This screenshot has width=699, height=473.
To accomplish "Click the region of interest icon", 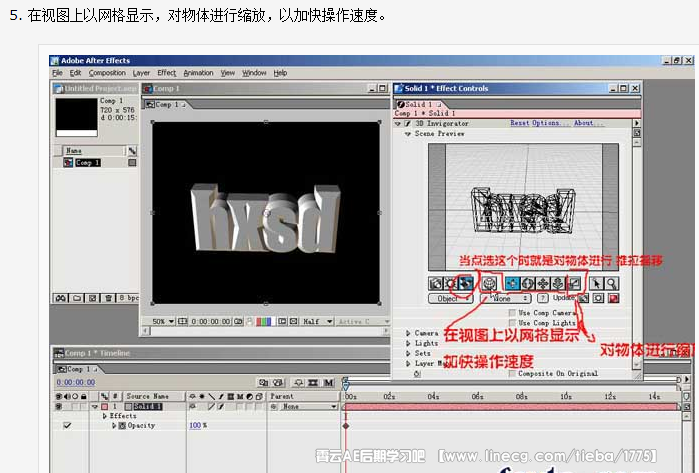I will [282, 321].
